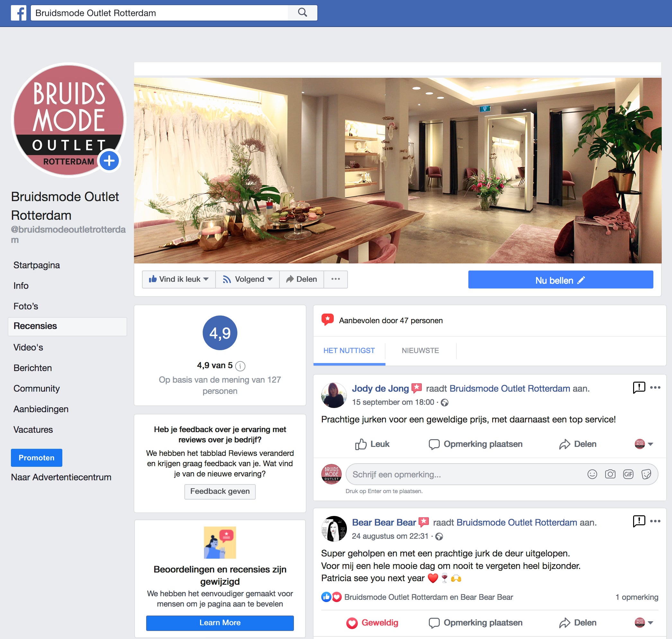Click "Bruidsmode Outlet Rotterdam en Bear Bear Bear" reactions text

[x=429, y=597]
